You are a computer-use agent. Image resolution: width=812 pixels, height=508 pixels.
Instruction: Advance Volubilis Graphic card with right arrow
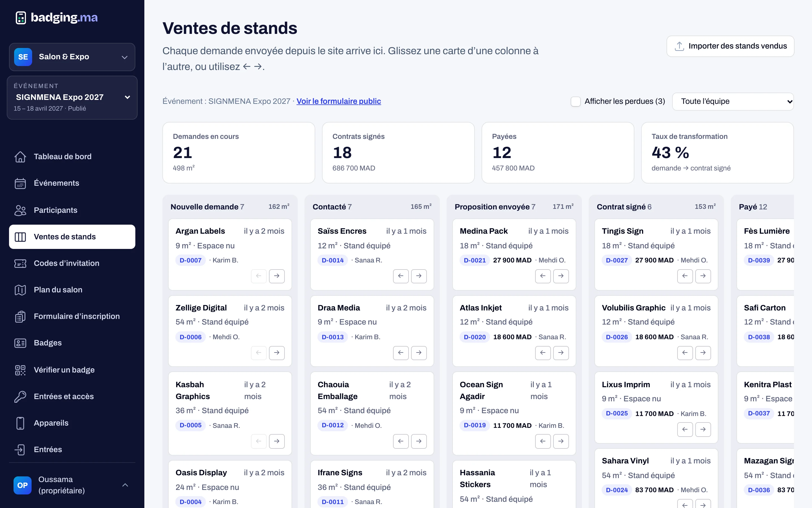703,352
